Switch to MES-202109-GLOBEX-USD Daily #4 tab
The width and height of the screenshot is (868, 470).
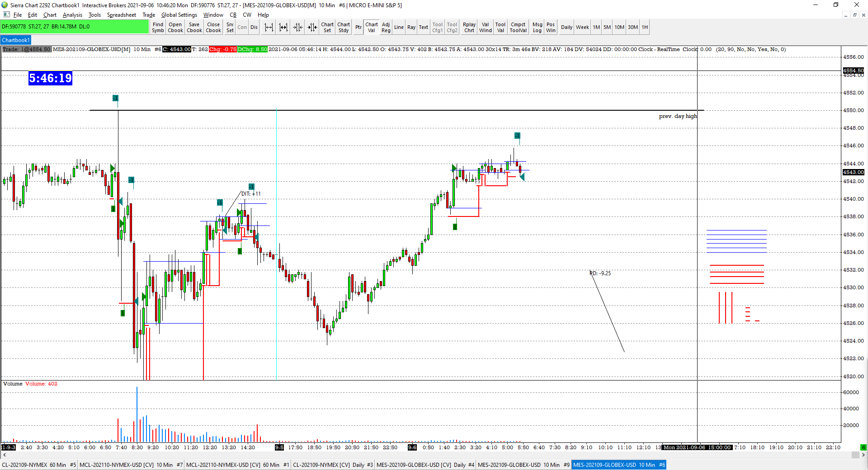(425, 465)
